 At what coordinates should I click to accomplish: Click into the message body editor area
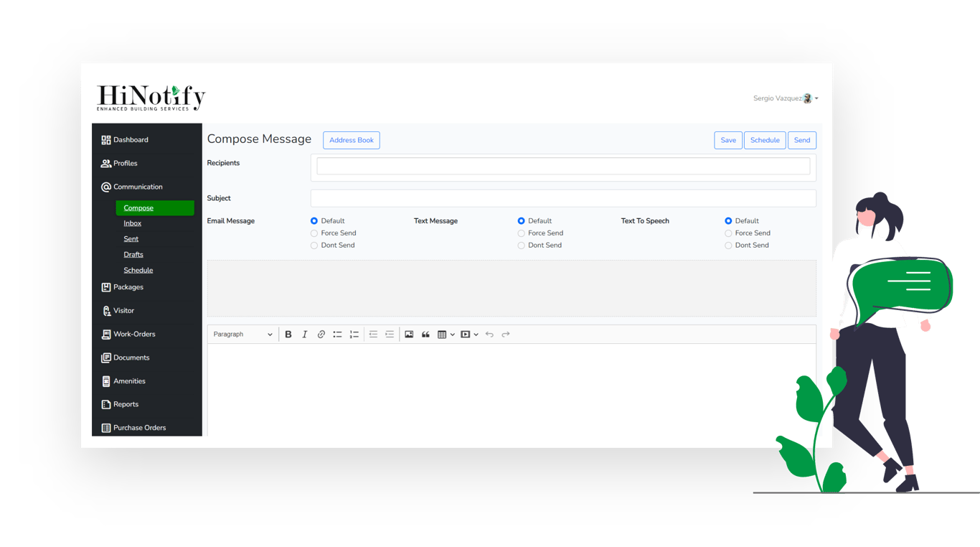(512, 390)
